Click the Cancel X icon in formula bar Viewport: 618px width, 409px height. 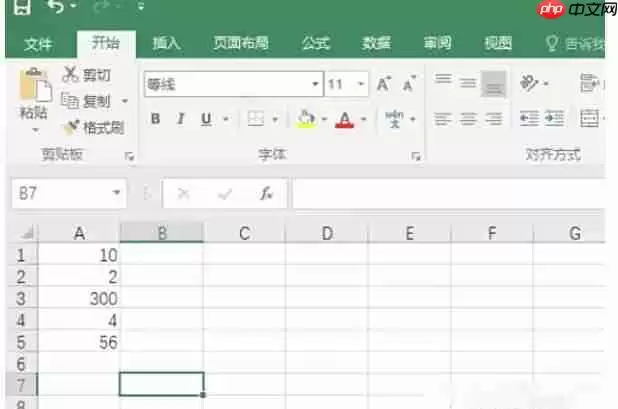pyautogui.click(x=183, y=193)
